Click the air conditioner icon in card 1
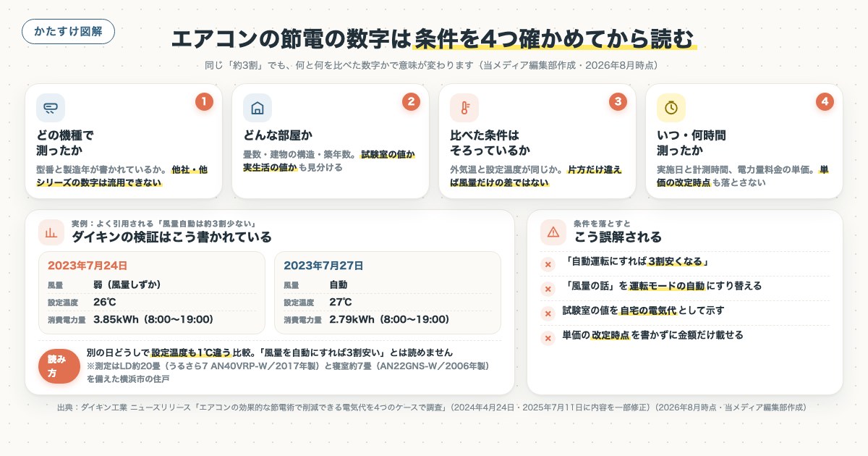The height and width of the screenshot is (456, 868). 51,108
